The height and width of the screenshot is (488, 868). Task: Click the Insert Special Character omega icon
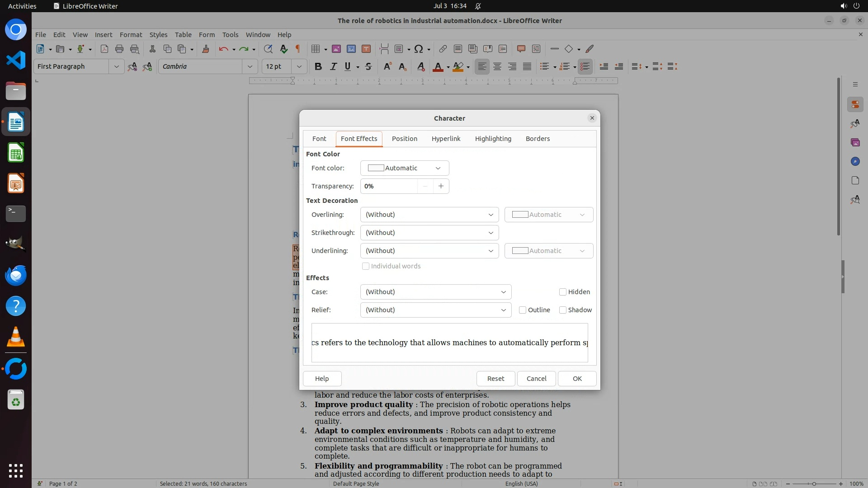pos(419,49)
